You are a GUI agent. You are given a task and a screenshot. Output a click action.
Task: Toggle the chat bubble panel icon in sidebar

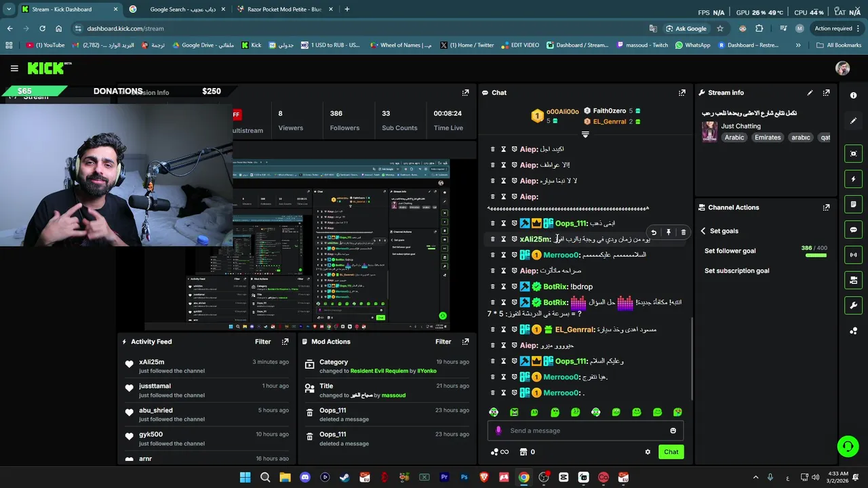[x=853, y=230]
